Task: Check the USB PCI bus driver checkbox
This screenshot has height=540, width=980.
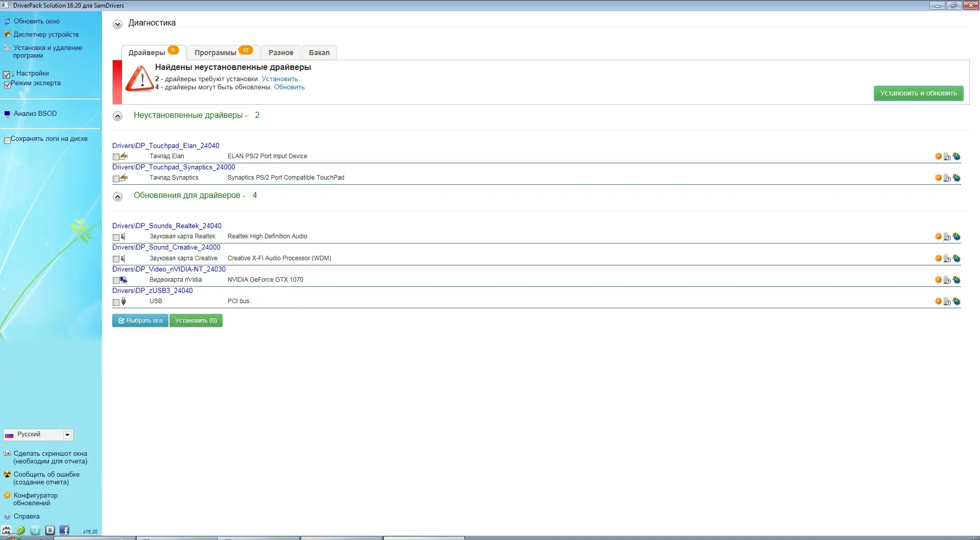Action: coord(116,302)
